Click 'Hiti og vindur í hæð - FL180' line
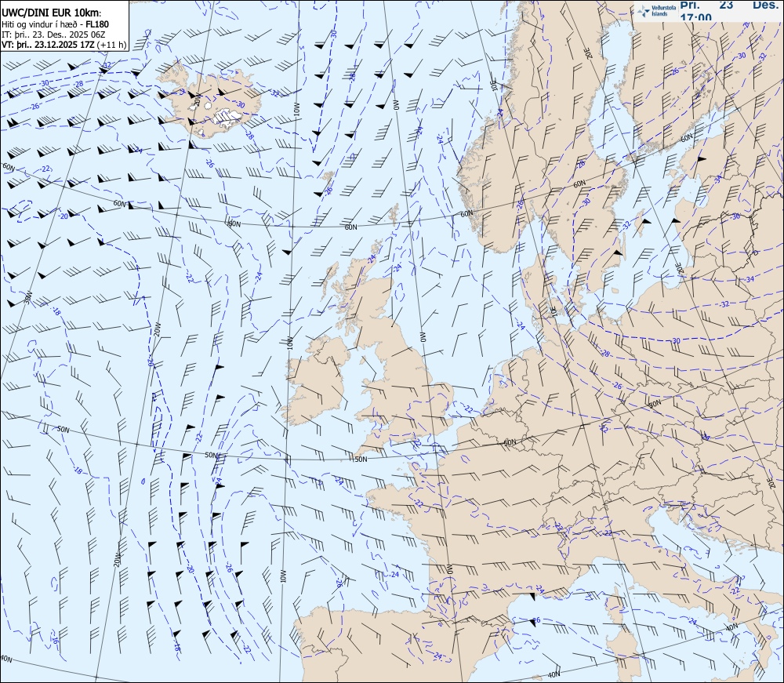Viewport: 784px width, 683px height. [55, 24]
